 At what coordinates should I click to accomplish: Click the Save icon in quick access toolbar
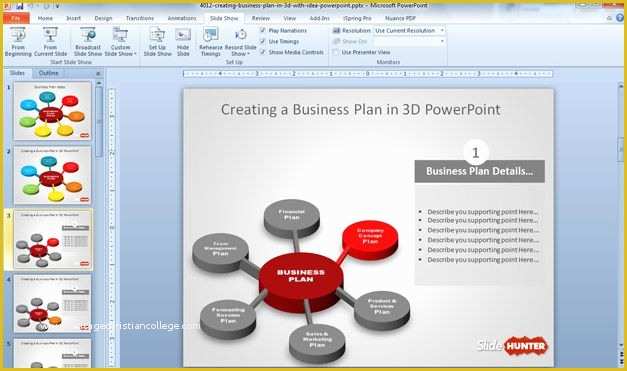tap(19, 6)
